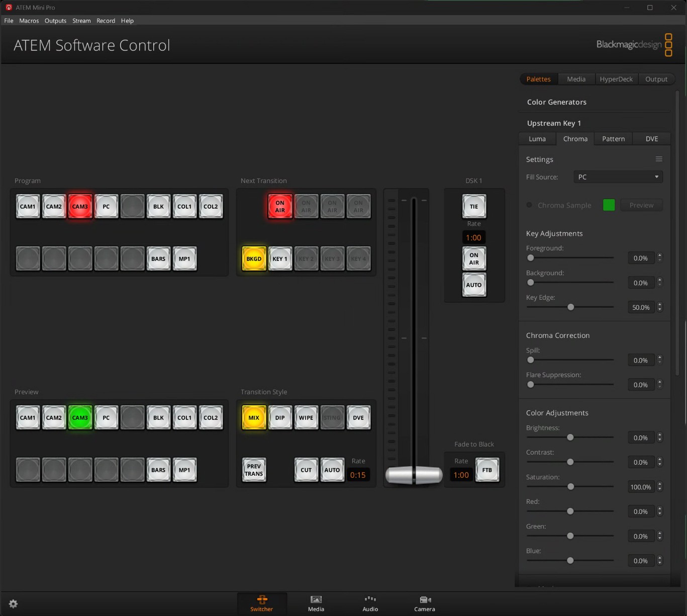Click the FTB fade to black button
Screen dimensions: 687x616
tap(487, 470)
